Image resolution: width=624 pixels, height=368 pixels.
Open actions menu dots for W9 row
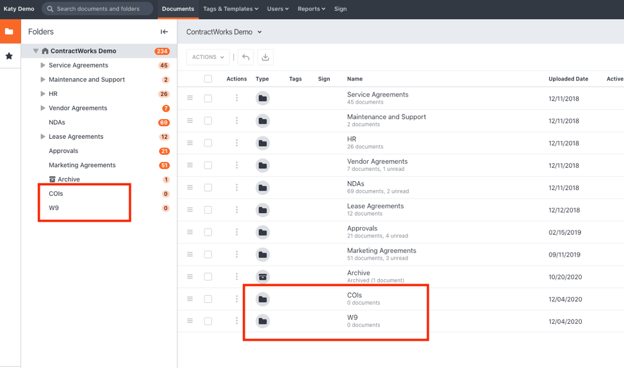pyautogui.click(x=237, y=321)
